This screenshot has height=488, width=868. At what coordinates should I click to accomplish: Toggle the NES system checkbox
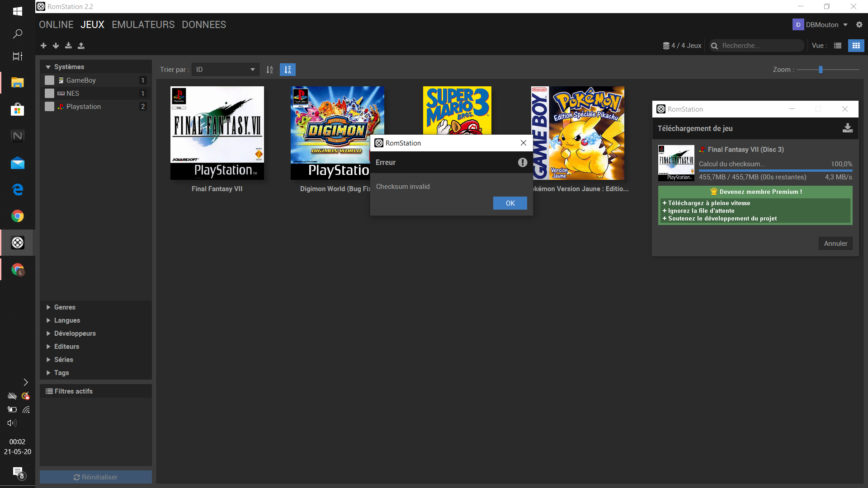coord(50,93)
